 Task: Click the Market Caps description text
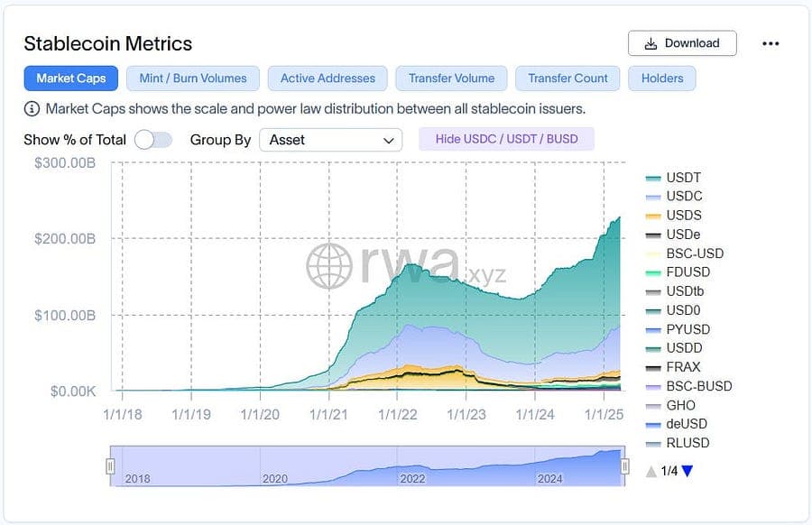point(316,109)
